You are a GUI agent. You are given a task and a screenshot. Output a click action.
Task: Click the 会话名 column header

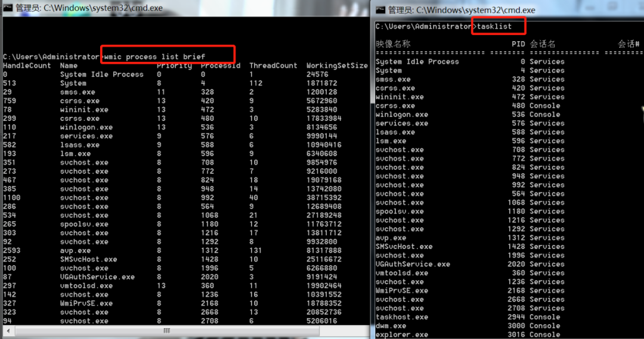click(543, 44)
